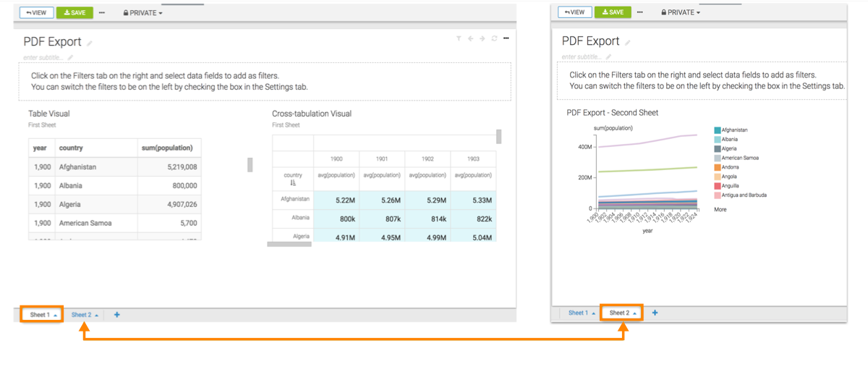Select the orange-highlighted Sheet 2 tab
The image size is (868, 367).
click(x=622, y=313)
